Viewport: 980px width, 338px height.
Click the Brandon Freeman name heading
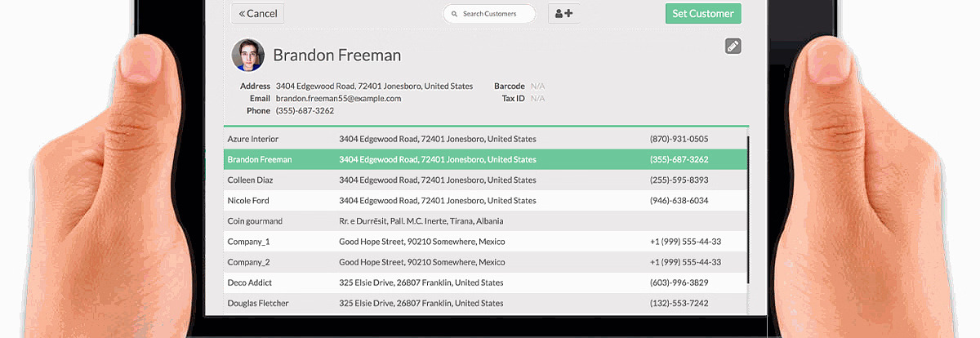click(x=336, y=56)
